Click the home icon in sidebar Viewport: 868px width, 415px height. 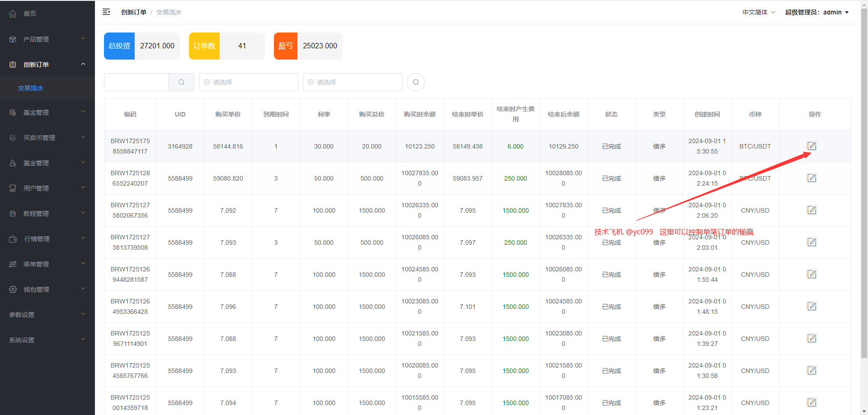13,14
